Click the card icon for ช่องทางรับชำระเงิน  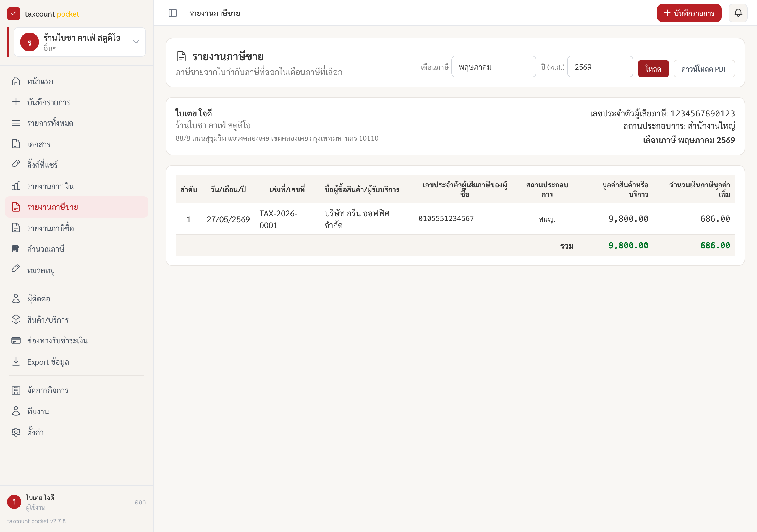(16, 341)
